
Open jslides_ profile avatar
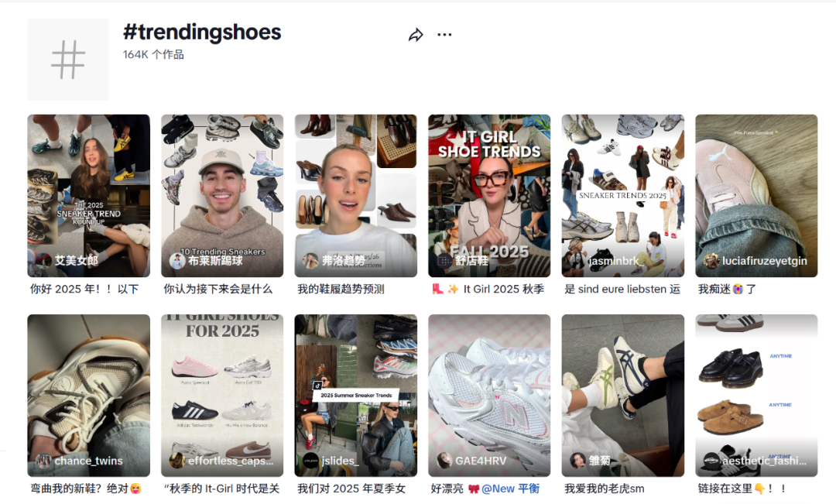click(310, 461)
